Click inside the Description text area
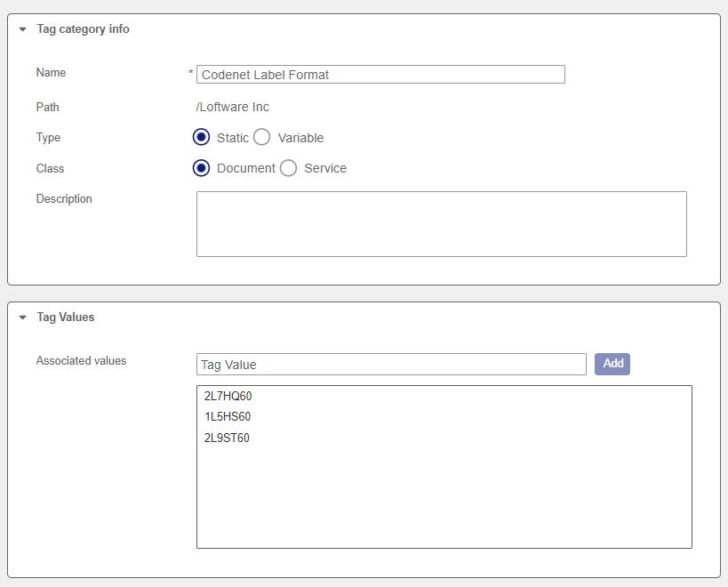 [x=442, y=224]
